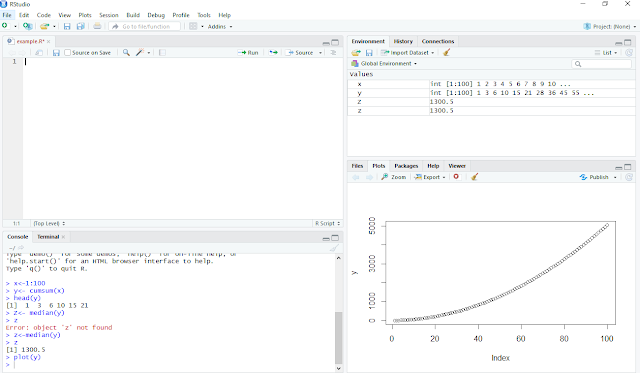Click the Find/Replace magnifier icon

126,53
